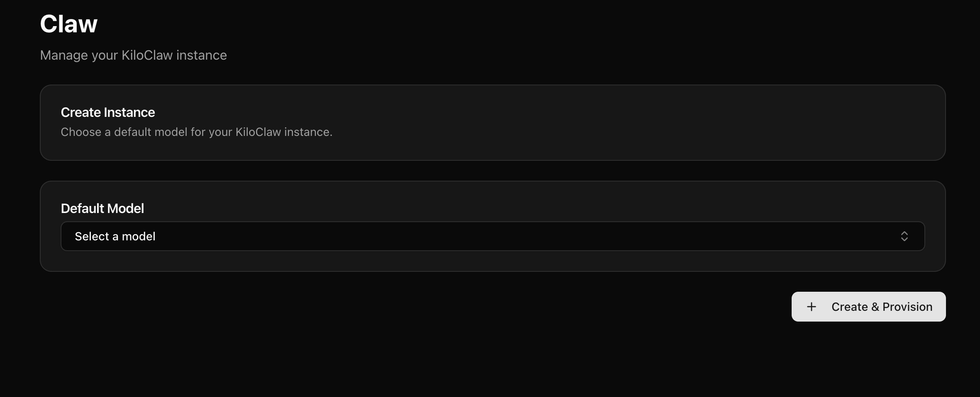Screen dimensions: 980x397
Task: Click the up-down chevron icon in model selector
Action: click(904, 236)
